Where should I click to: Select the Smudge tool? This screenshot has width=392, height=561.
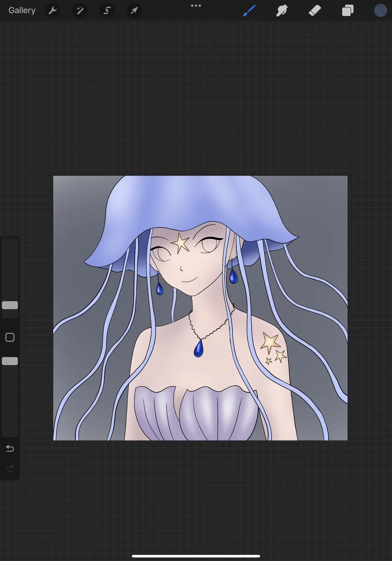tap(282, 11)
